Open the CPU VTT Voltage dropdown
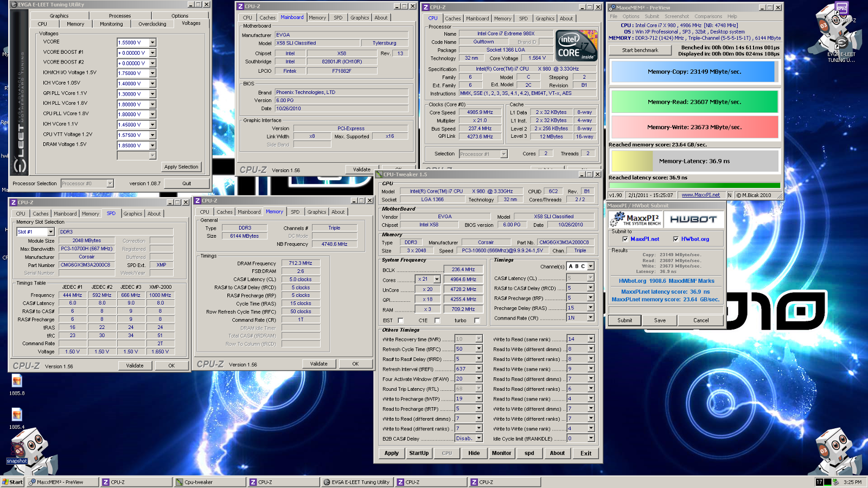 pos(152,135)
